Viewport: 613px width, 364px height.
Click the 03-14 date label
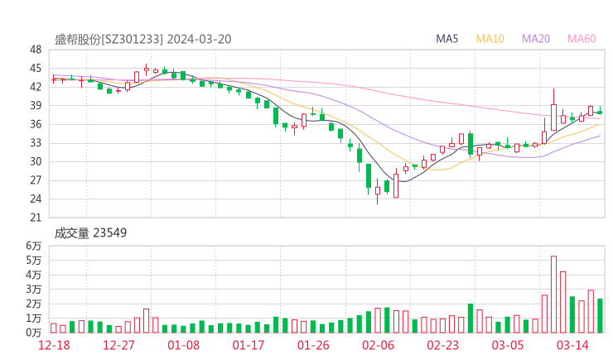572,345
